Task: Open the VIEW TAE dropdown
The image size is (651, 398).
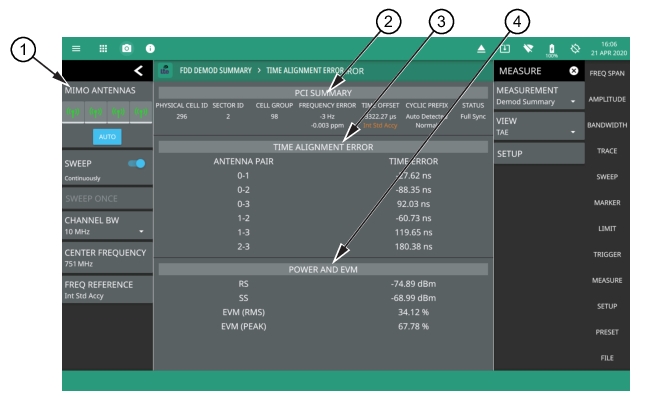Action: [539, 126]
